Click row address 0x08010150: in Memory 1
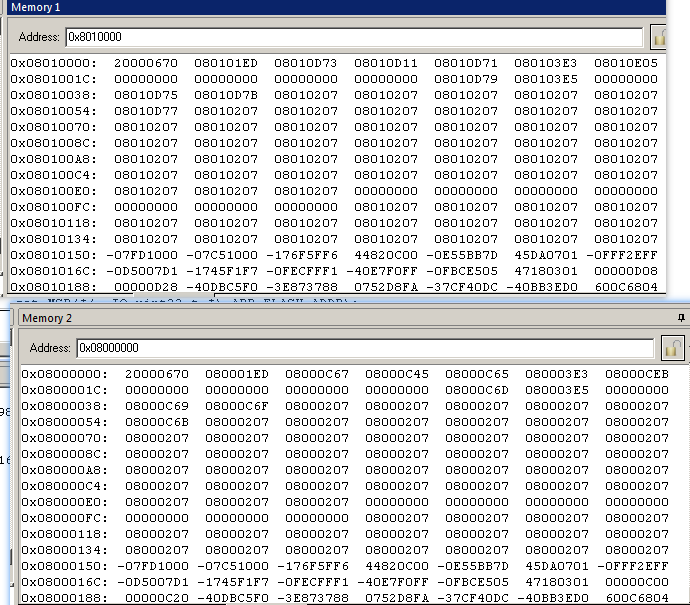The width and height of the screenshot is (690, 605). [53, 255]
